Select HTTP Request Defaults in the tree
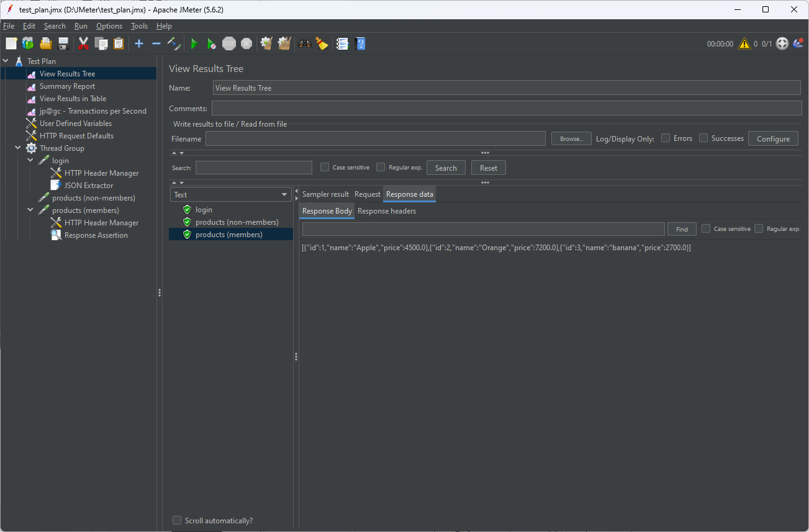 76,136
